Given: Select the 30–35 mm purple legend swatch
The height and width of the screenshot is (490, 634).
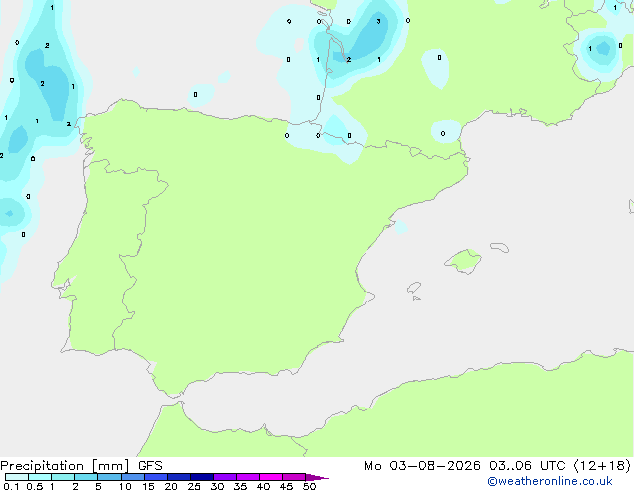Looking at the screenshot, I should [224, 477].
